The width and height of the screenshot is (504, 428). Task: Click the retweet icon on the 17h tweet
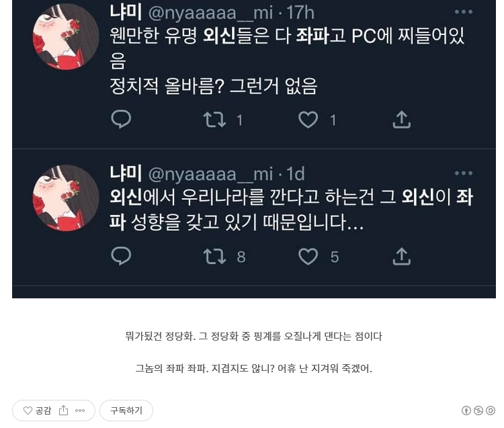coord(214,120)
